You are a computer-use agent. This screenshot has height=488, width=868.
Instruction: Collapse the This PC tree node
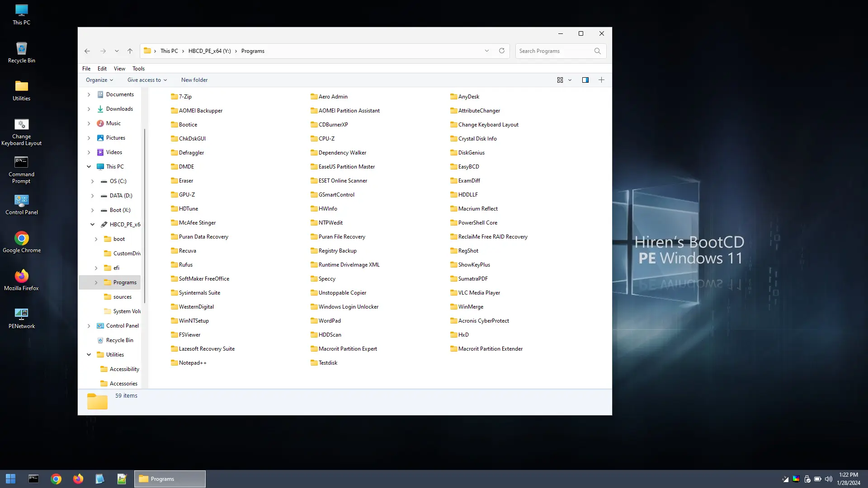click(x=89, y=167)
